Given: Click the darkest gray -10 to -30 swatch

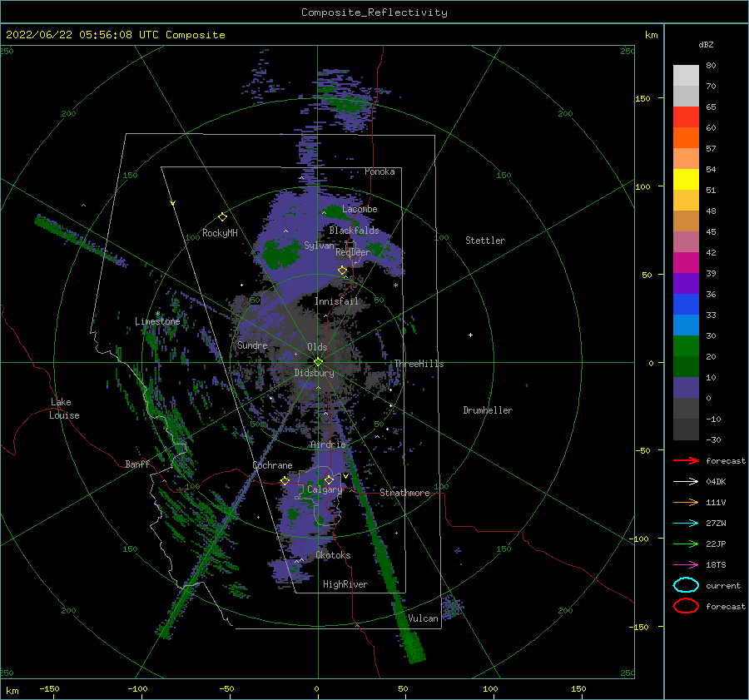Looking at the screenshot, I should (686, 429).
